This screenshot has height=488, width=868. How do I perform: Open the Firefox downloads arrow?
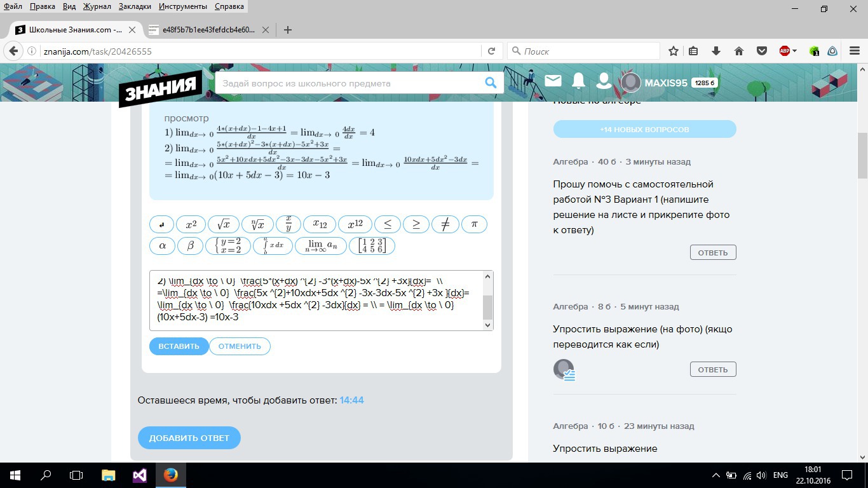tap(716, 51)
